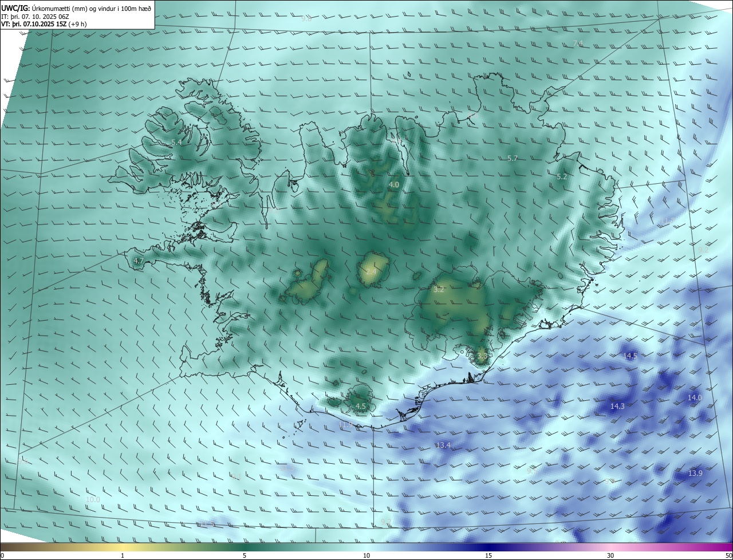
Task: Click the 2.4 value on the central glacier
Action: click(371, 272)
